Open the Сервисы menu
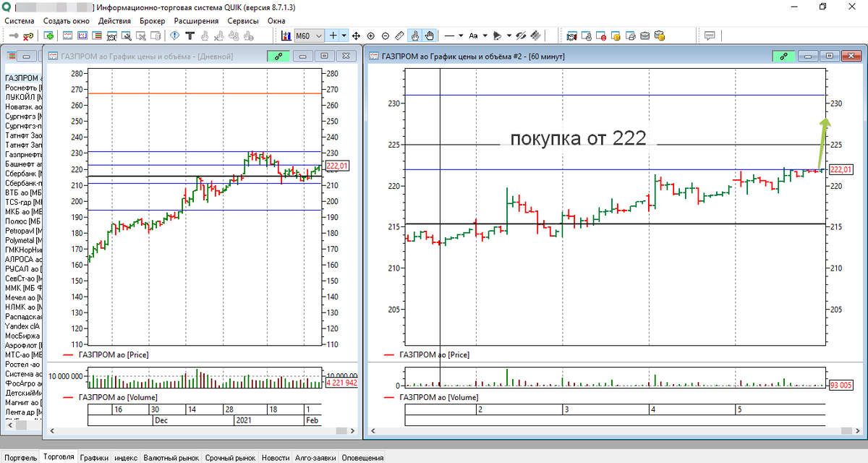 [243, 21]
